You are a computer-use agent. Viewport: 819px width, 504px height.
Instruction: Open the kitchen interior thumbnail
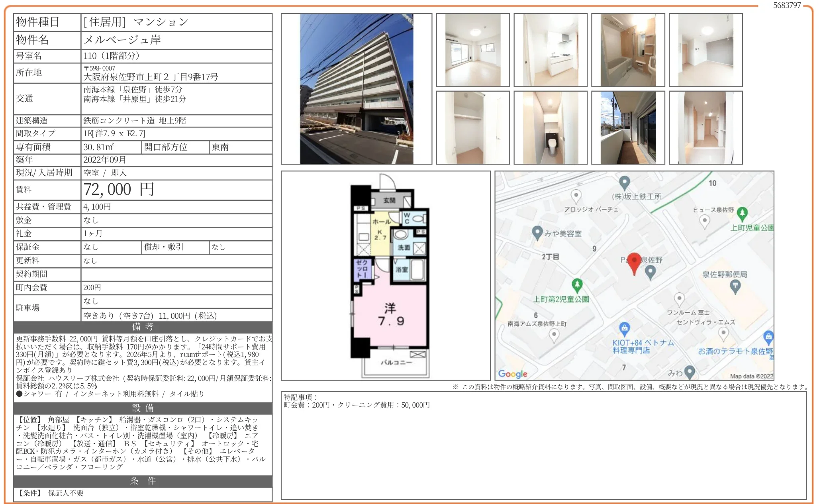550,50
